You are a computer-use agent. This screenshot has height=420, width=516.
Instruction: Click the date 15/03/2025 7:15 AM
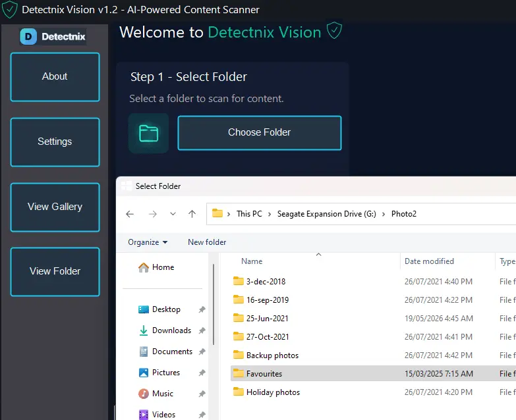[x=439, y=374]
